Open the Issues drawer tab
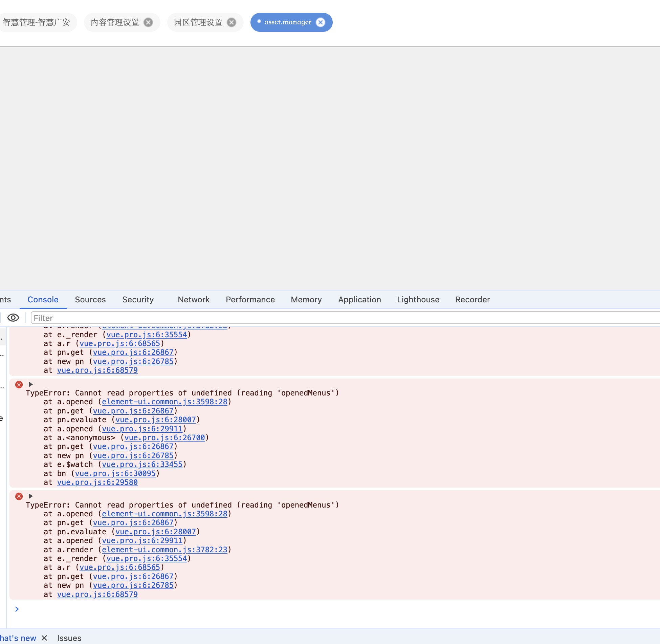 tap(69, 638)
